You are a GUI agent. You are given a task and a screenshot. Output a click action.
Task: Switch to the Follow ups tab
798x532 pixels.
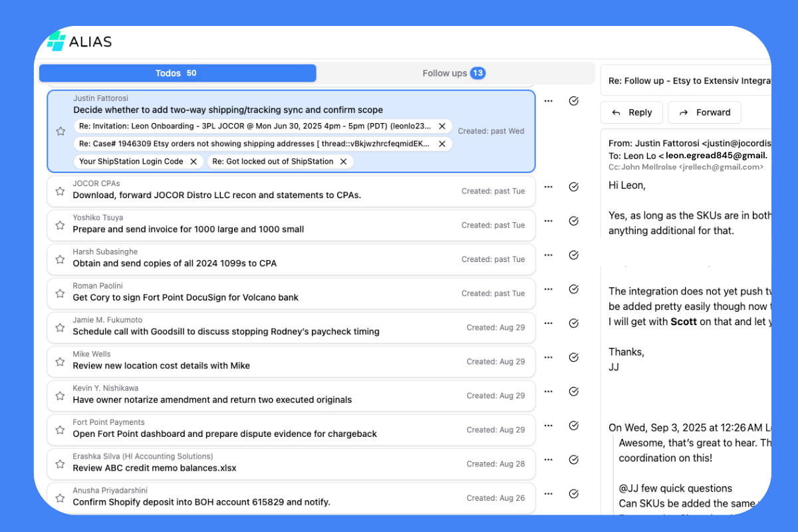(454, 73)
